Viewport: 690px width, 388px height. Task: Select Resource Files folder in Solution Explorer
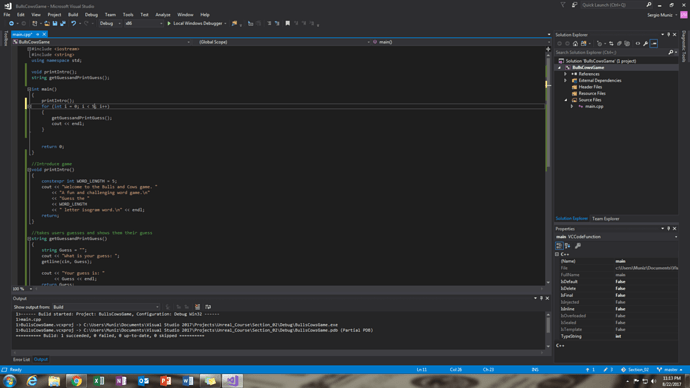[x=592, y=93]
